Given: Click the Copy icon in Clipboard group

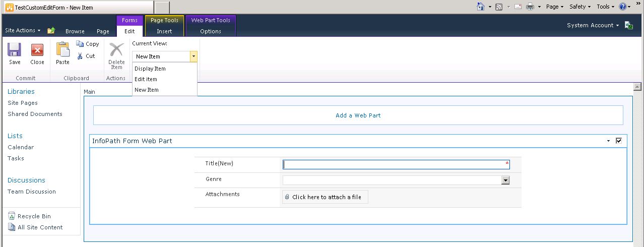Looking at the screenshot, I should 80,44.
